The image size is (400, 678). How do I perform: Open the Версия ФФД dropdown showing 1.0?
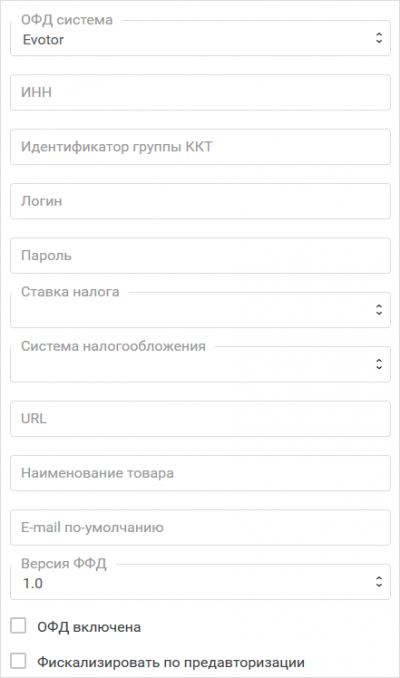click(200, 582)
